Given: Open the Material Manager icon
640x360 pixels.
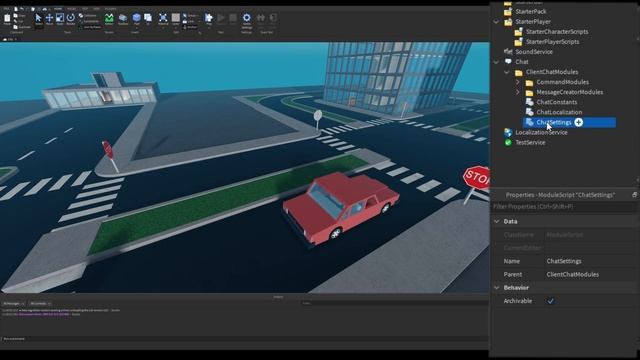Looking at the screenshot, I should (163, 19).
